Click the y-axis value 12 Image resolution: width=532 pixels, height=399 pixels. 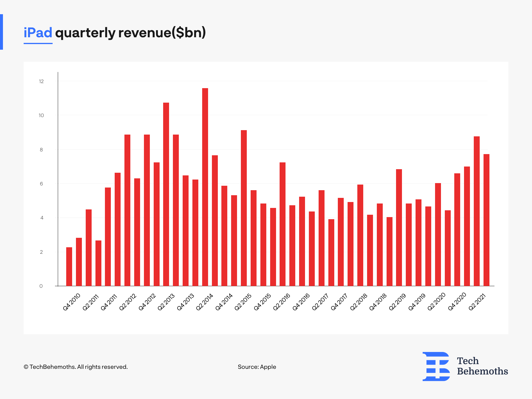(x=41, y=81)
